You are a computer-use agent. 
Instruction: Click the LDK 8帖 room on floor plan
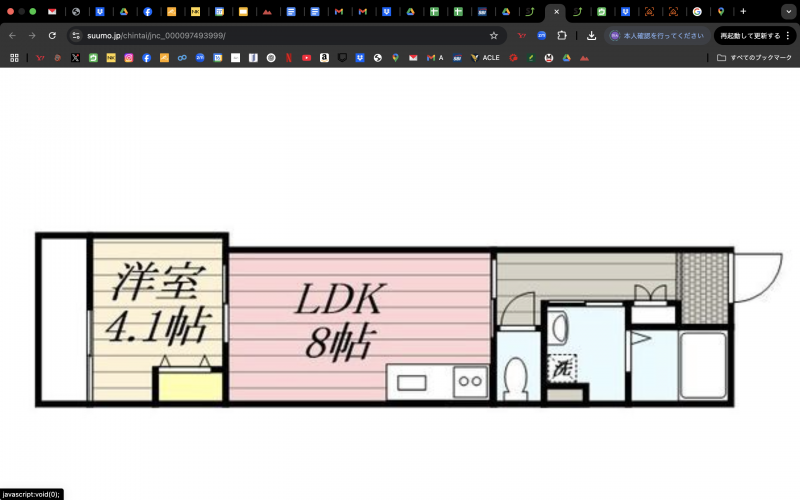(x=340, y=320)
